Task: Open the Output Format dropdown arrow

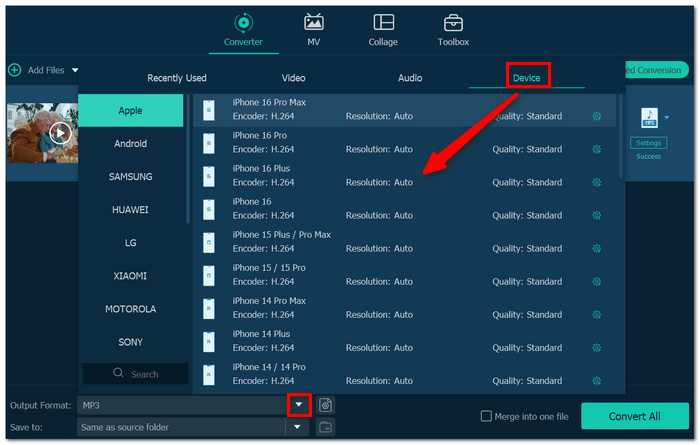Action: tap(299, 405)
